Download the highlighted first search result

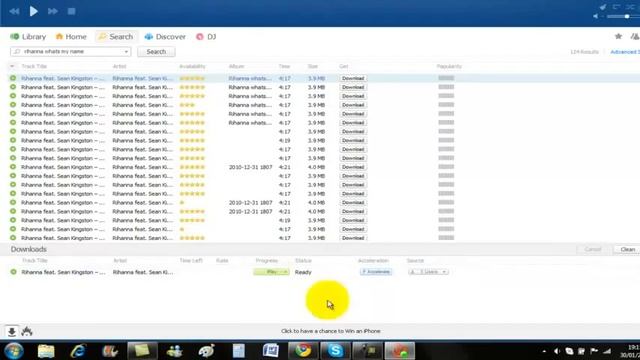(x=353, y=78)
